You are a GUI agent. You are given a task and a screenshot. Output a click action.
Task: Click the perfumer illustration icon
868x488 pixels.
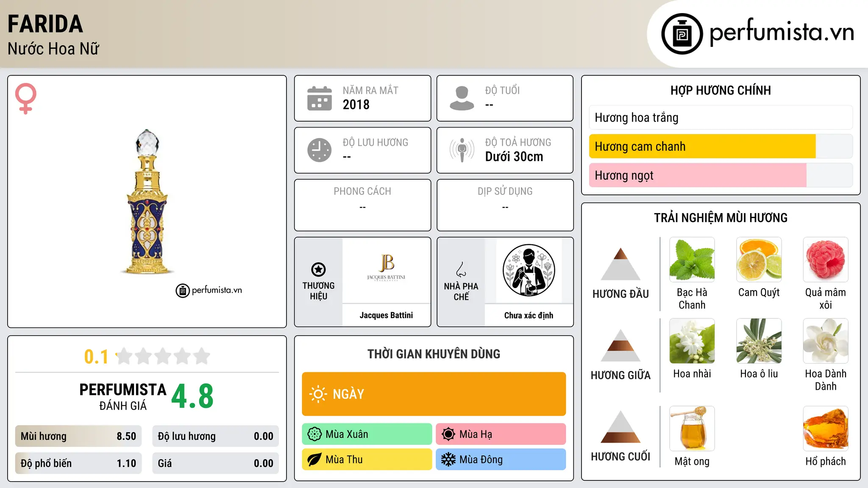[x=529, y=270]
